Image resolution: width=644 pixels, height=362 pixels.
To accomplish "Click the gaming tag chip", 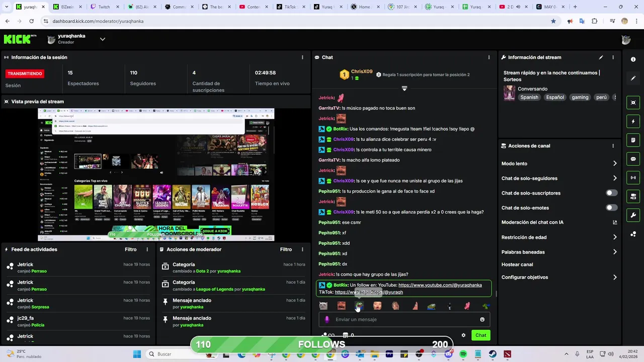I will (x=580, y=98).
